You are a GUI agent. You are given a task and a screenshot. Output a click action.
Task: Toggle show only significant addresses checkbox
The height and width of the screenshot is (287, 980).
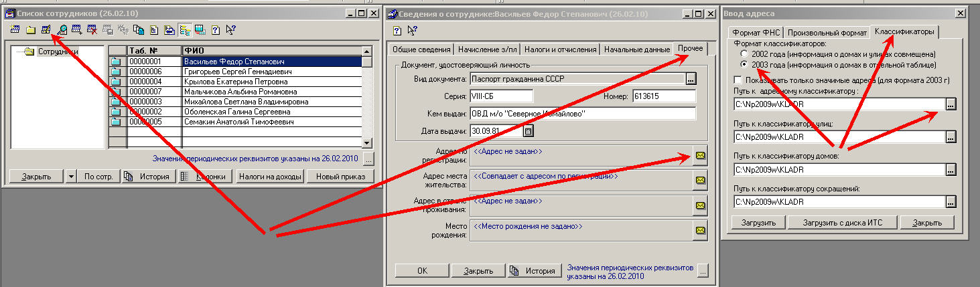point(738,80)
